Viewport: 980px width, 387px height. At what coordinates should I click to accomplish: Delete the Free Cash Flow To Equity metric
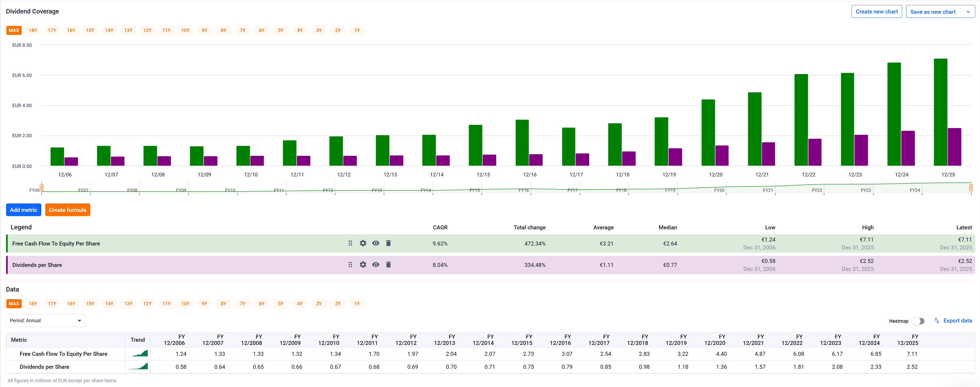[x=388, y=243]
